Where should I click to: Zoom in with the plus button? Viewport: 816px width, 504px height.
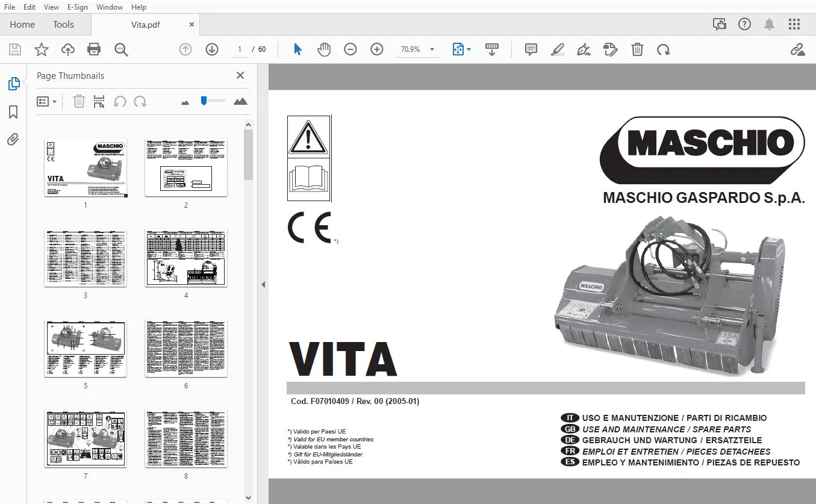pos(377,49)
